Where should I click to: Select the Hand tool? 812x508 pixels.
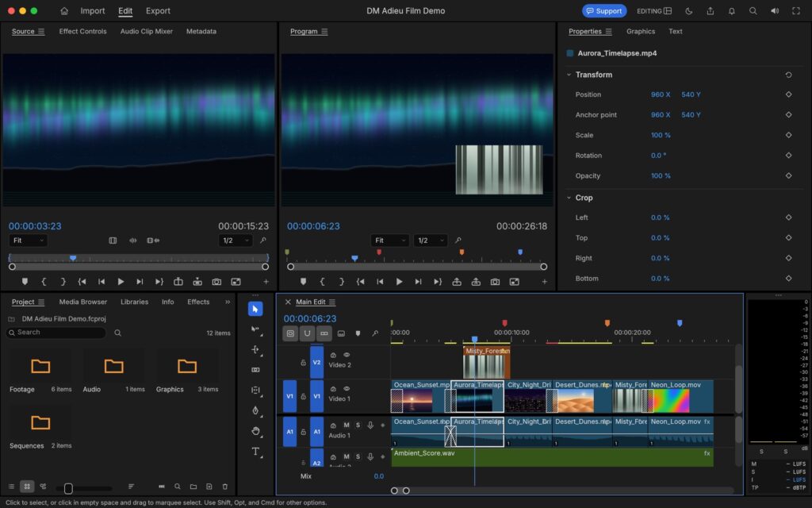[x=255, y=431]
